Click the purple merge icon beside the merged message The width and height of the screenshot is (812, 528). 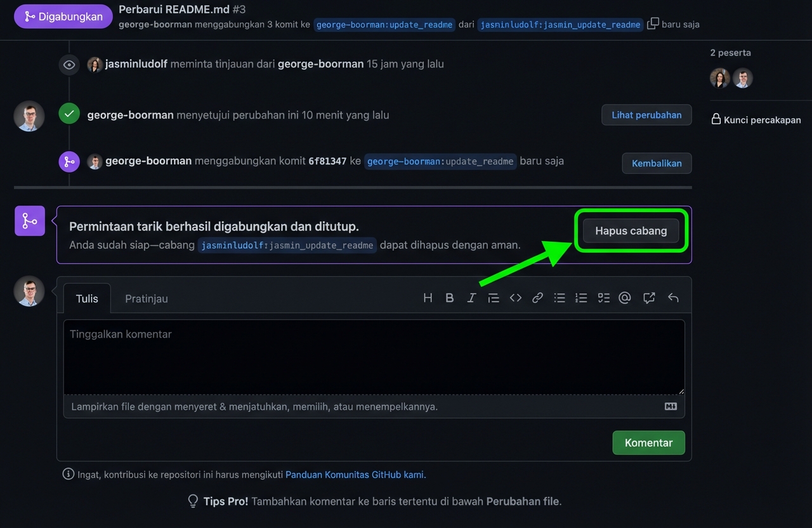pyautogui.click(x=30, y=221)
